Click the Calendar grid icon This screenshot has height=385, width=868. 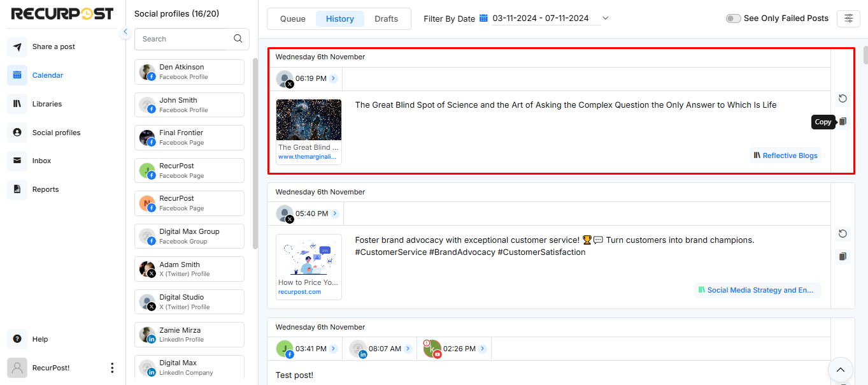point(17,75)
